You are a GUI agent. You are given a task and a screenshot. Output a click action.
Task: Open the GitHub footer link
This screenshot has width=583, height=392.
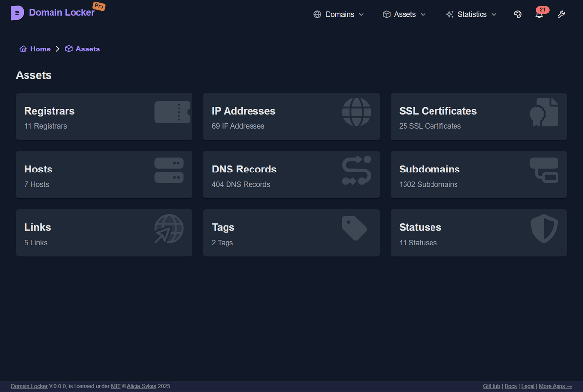click(x=491, y=386)
